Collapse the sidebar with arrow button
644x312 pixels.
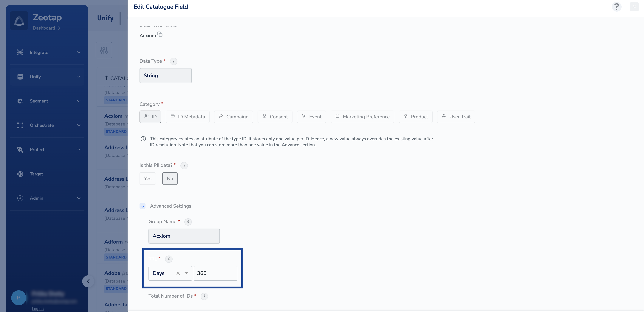coord(88,281)
